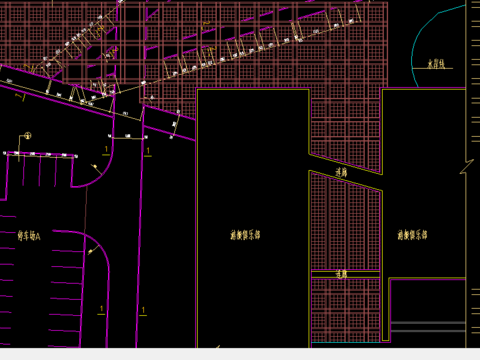Click section marker 1 at lower-left road edge
The image size is (480, 360).
pos(101,310)
